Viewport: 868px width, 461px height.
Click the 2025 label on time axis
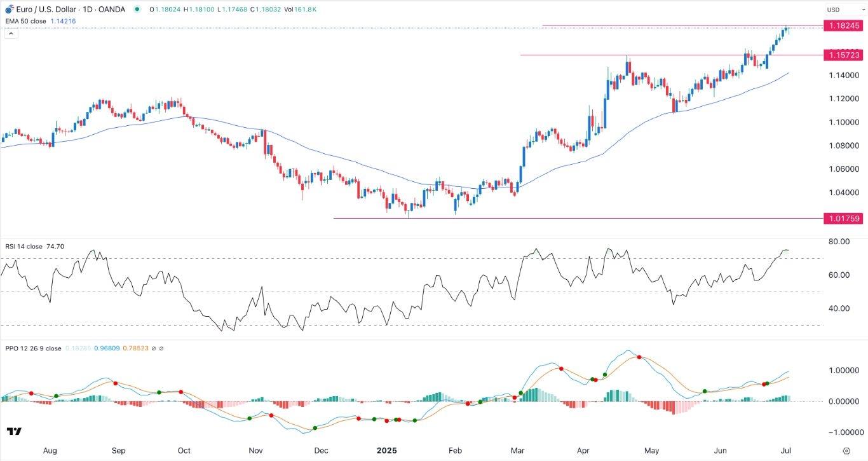point(386,450)
